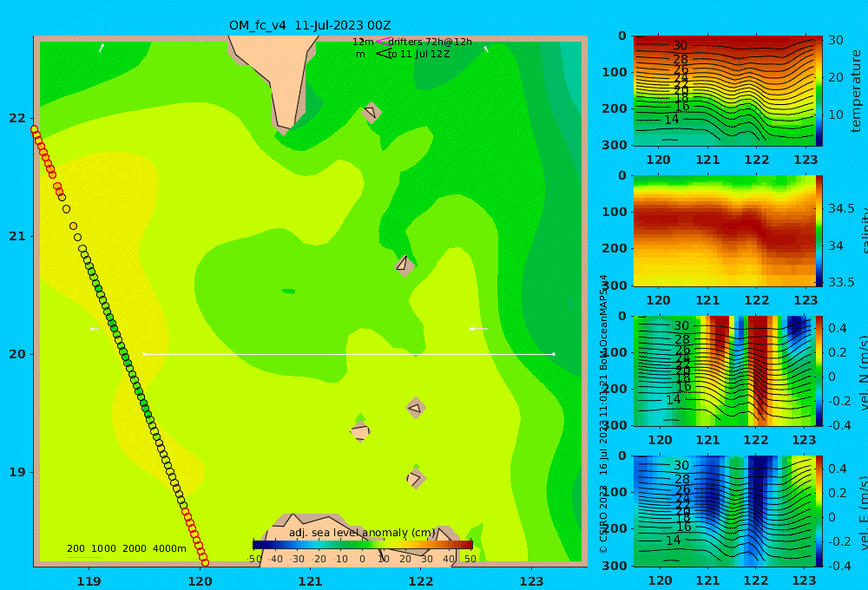Click latitude tick label 20 on the main map
The width and height of the screenshot is (868, 590).
point(17,354)
